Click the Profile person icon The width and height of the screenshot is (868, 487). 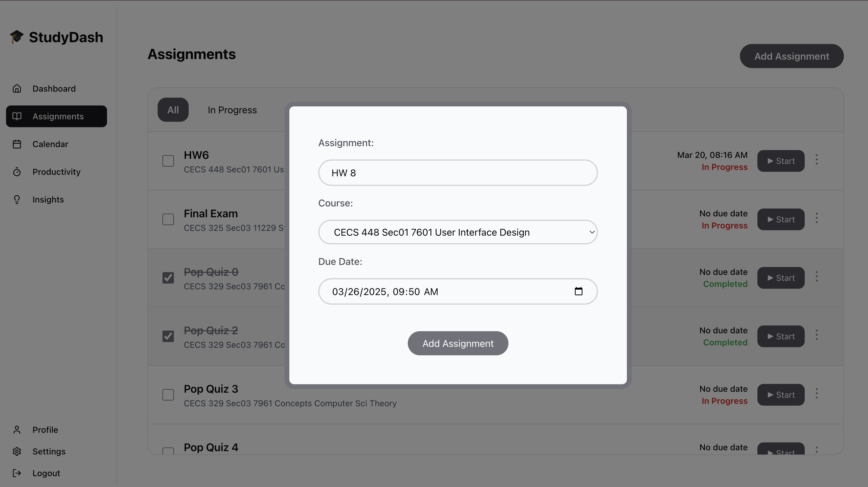17,430
